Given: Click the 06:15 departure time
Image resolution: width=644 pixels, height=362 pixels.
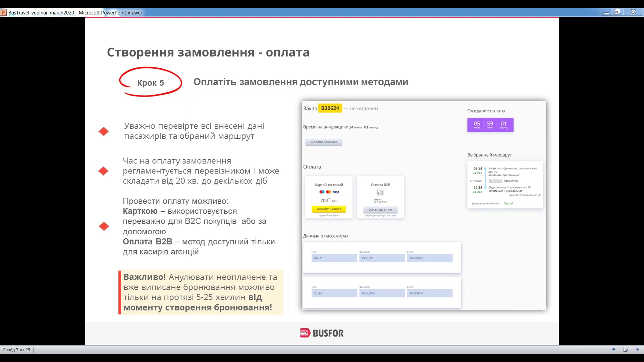Looking at the screenshot, I should [x=478, y=169].
